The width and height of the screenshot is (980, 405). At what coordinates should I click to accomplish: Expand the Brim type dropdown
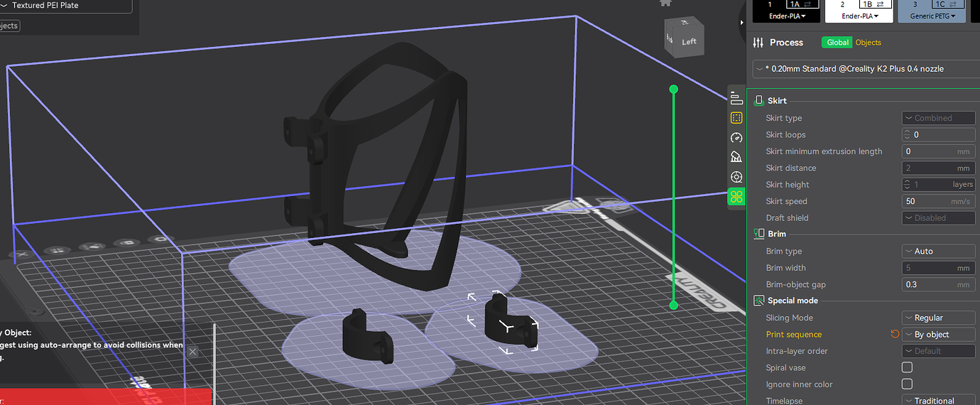click(x=938, y=252)
